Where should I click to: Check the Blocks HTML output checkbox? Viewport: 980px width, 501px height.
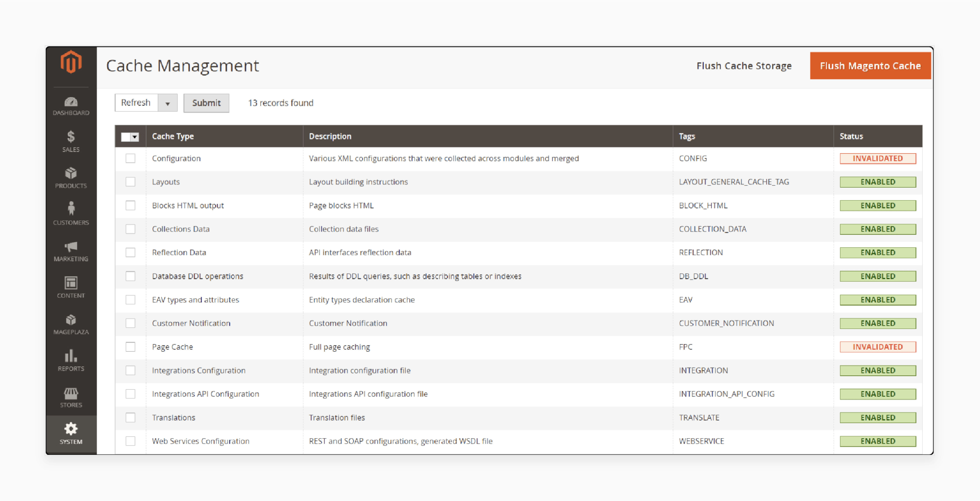[130, 205]
